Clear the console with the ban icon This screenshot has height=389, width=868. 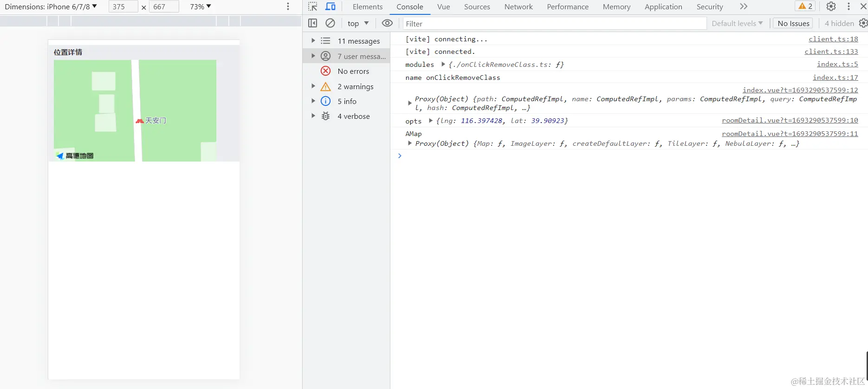click(330, 23)
